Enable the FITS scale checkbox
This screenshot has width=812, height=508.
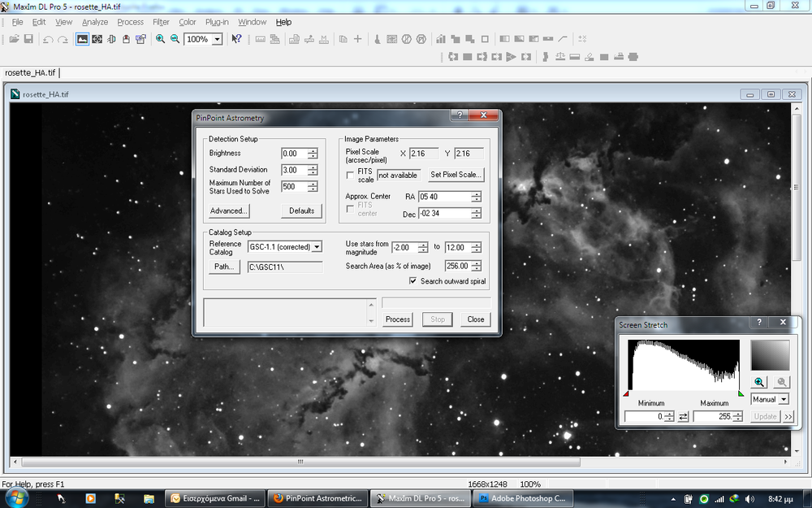[350, 175]
